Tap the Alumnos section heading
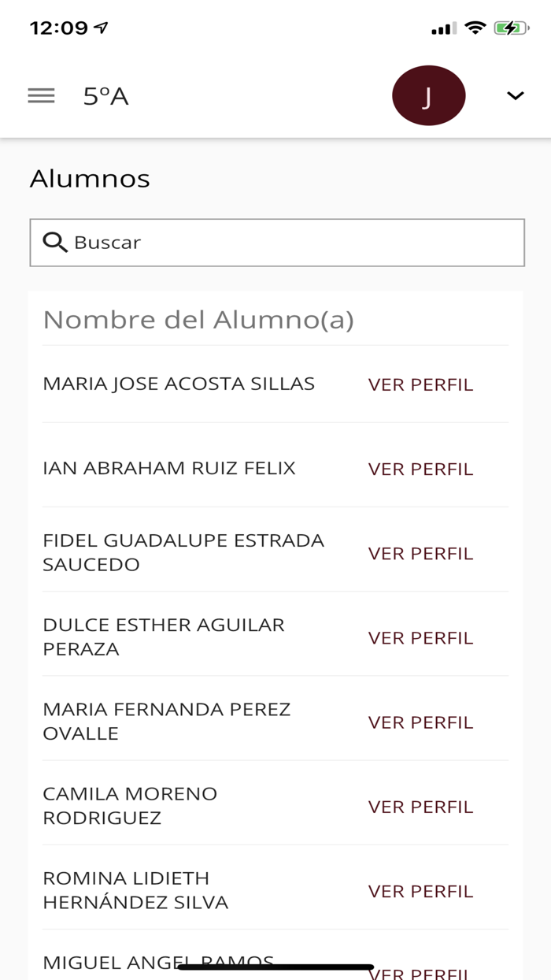The width and height of the screenshot is (551, 980). tap(90, 179)
